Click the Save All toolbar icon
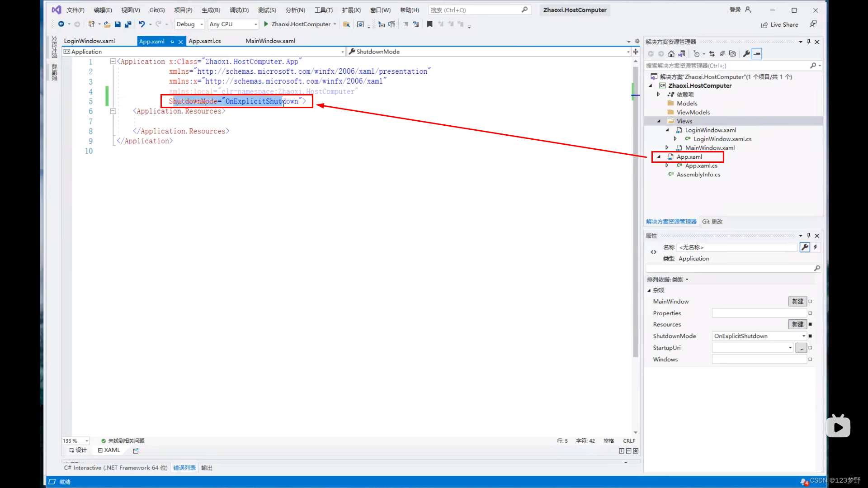Viewport: 868px width, 488px height. [x=128, y=24]
